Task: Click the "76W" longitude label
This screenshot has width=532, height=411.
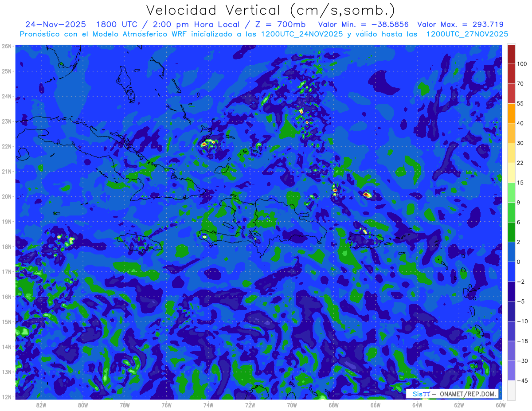Action: pyautogui.click(x=167, y=405)
